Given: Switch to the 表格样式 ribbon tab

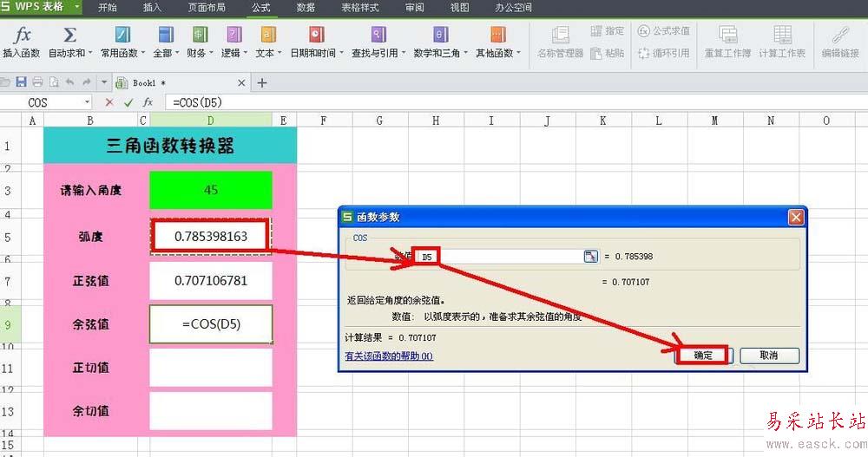Looking at the screenshot, I should click(360, 7).
